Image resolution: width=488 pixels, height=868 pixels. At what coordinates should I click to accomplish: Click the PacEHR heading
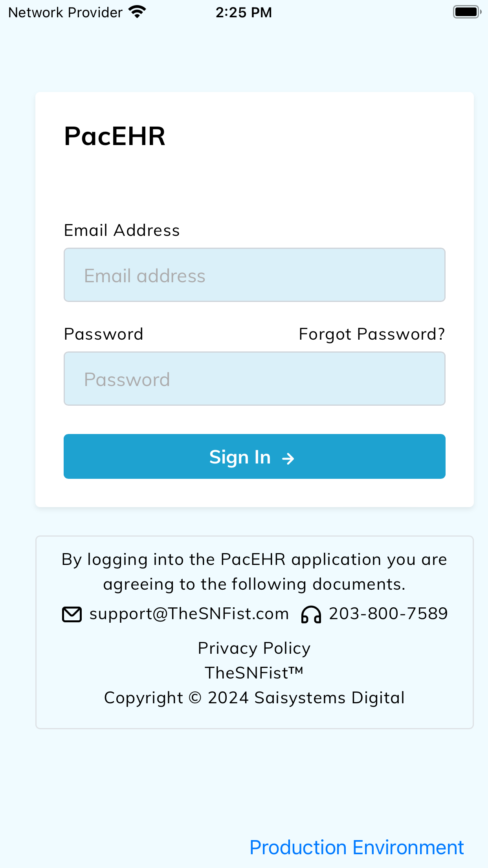(x=115, y=136)
